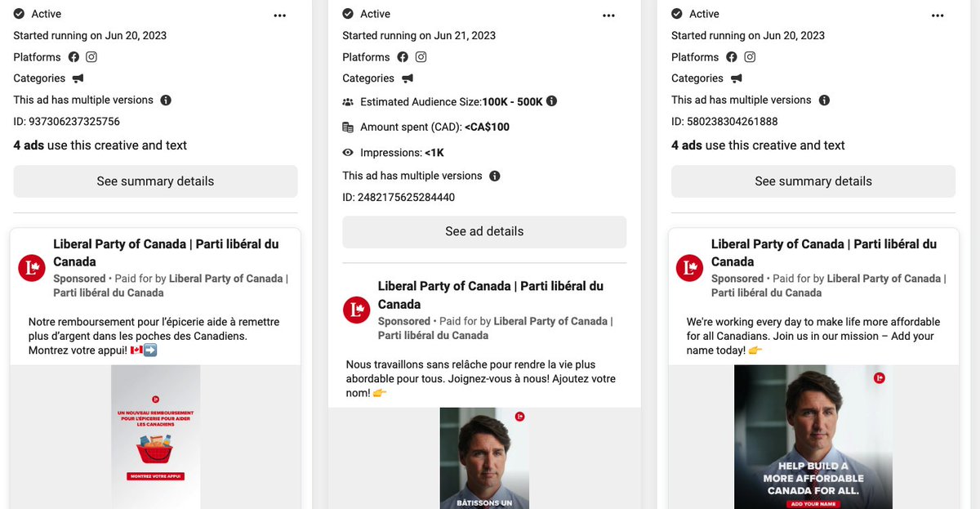Open Liberal Party page title on grocery ad
980x509 pixels.
(x=166, y=252)
